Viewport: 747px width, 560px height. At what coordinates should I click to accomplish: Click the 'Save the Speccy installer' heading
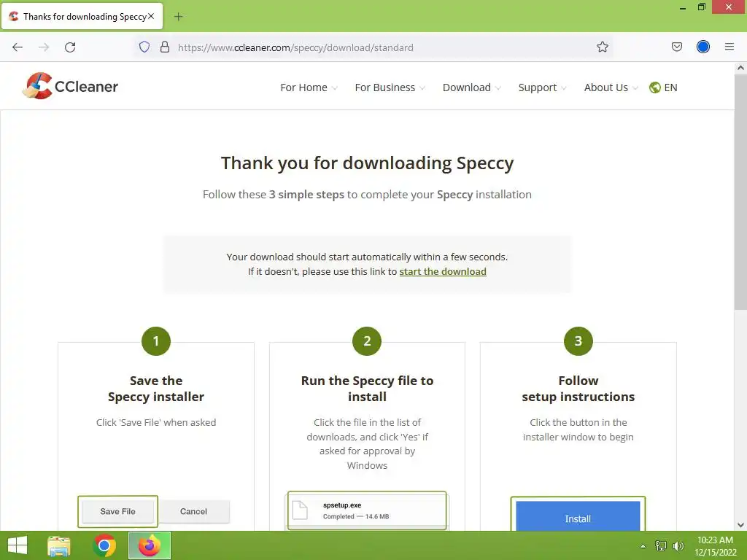pos(156,389)
